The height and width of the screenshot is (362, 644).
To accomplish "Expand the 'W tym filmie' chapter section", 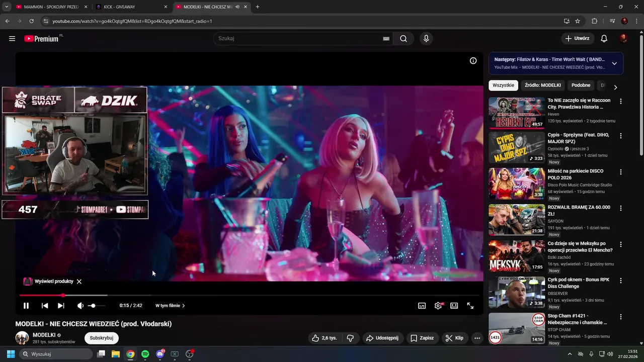I will (x=170, y=306).
